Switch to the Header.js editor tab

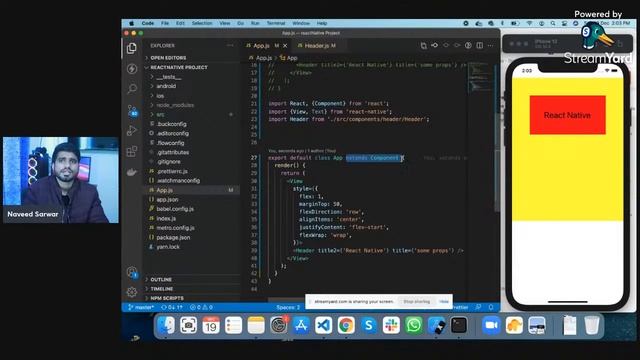coord(317,46)
